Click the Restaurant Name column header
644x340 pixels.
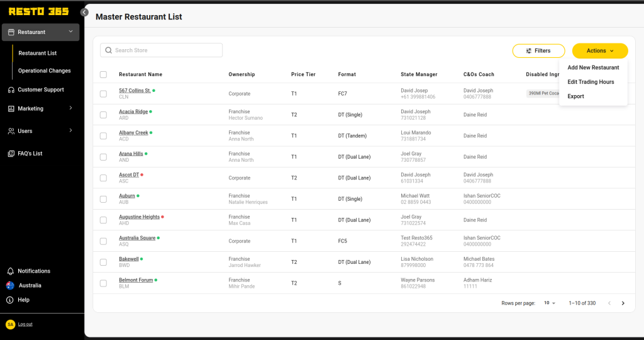coord(140,74)
